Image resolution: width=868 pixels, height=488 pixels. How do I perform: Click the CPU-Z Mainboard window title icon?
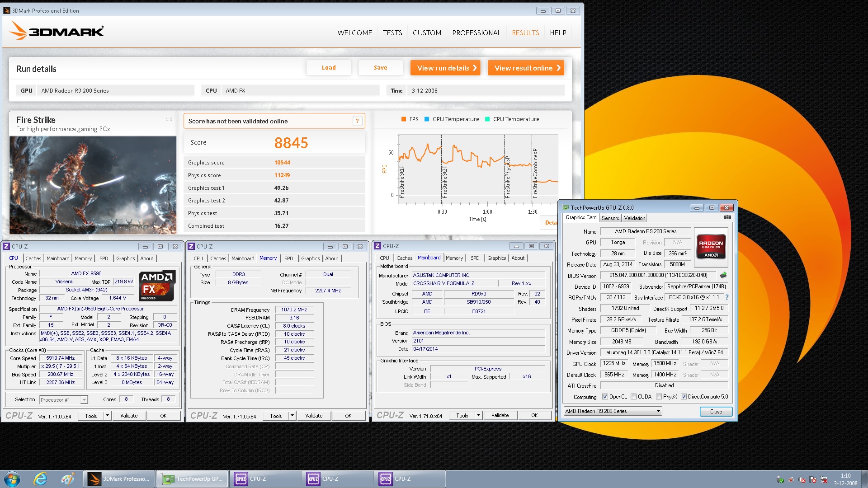click(x=377, y=246)
